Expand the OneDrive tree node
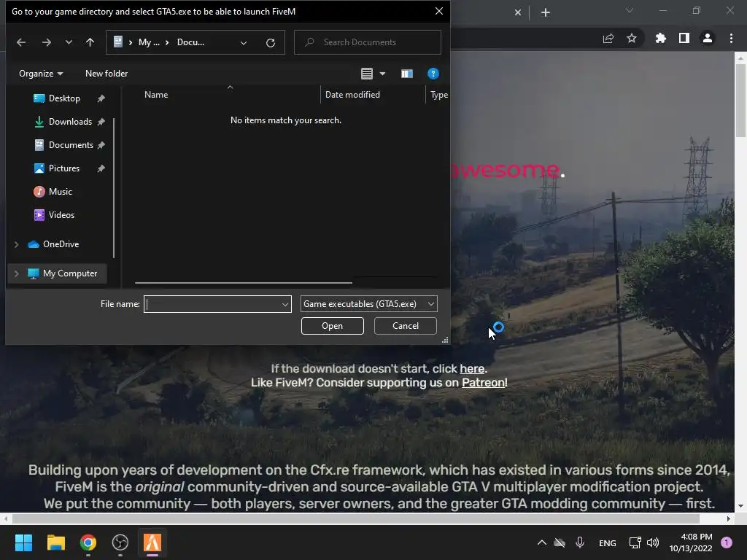This screenshot has height=560, width=747. [x=16, y=244]
